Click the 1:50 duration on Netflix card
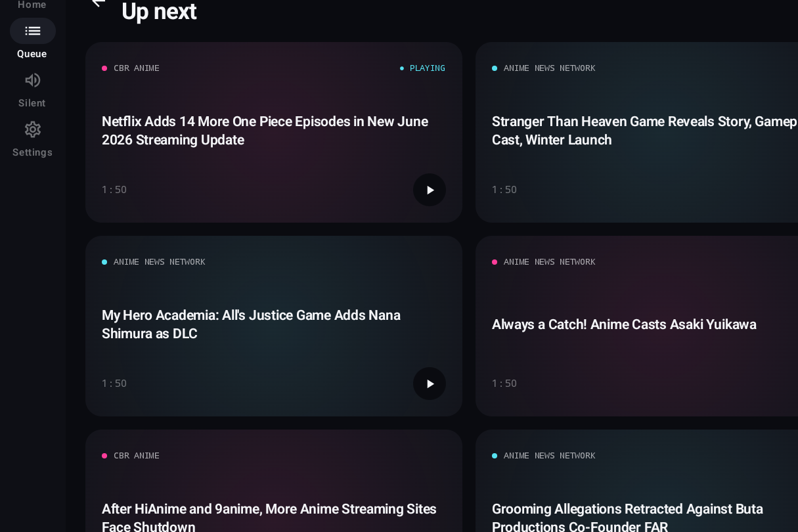Screen dimensions: 798x532 click(x=114, y=190)
